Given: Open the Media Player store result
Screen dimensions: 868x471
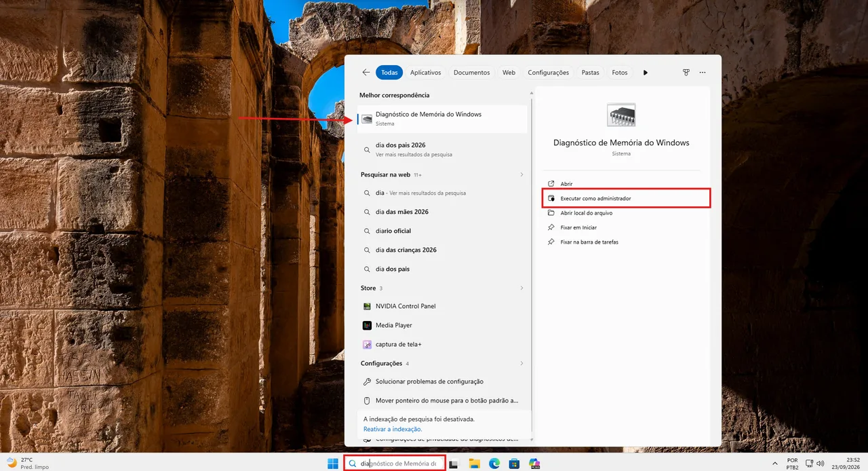Looking at the screenshot, I should click(442, 325).
